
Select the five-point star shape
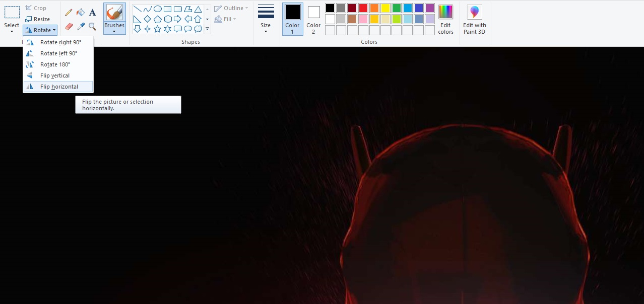click(x=158, y=29)
